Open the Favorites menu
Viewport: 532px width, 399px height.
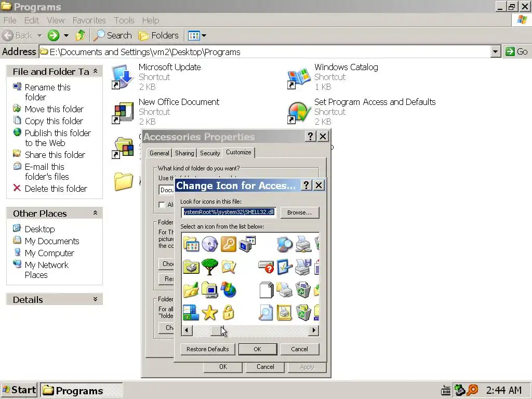pyautogui.click(x=89, y=20)
